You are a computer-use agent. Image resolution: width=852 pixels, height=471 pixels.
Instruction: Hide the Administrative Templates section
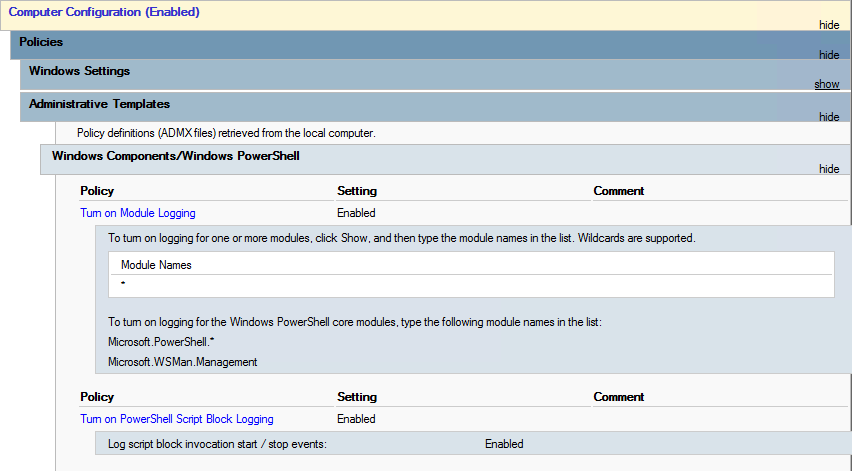click(x=828, y=117)
